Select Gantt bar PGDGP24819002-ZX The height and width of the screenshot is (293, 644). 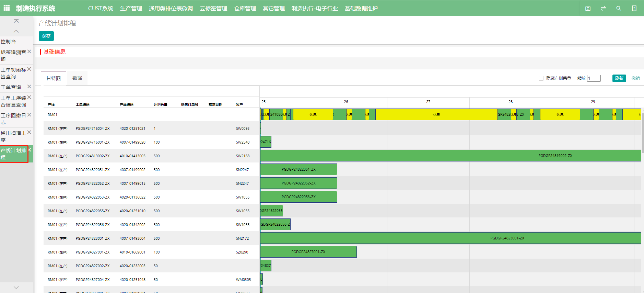451,156
